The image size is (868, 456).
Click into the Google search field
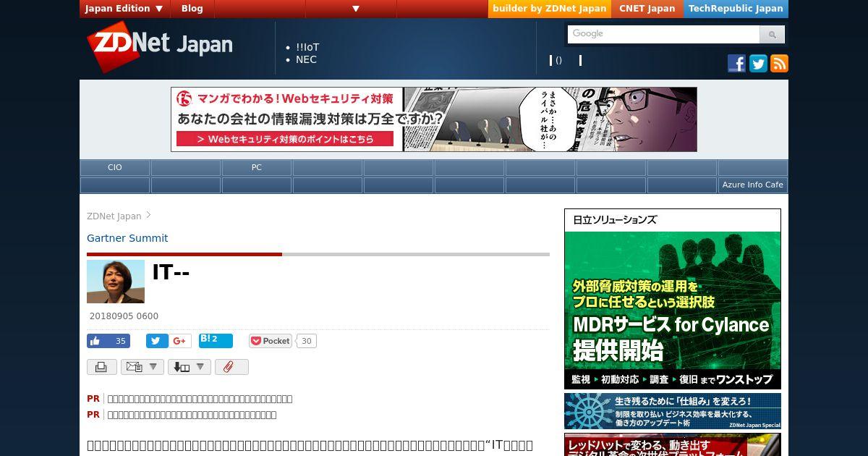(663, 34)
